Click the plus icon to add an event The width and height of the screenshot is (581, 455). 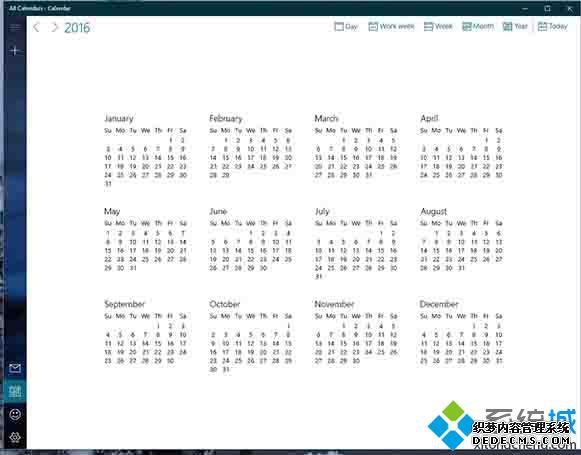pos(15,51)
